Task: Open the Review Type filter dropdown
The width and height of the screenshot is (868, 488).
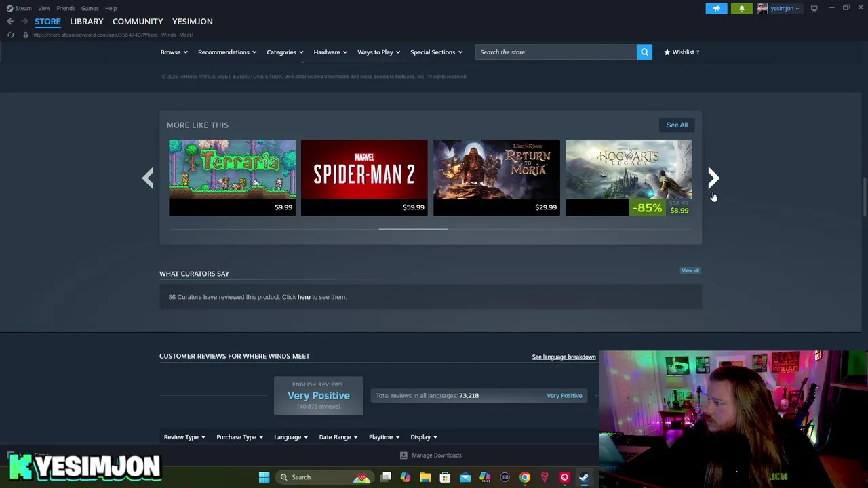Action: tap(184, 437)
